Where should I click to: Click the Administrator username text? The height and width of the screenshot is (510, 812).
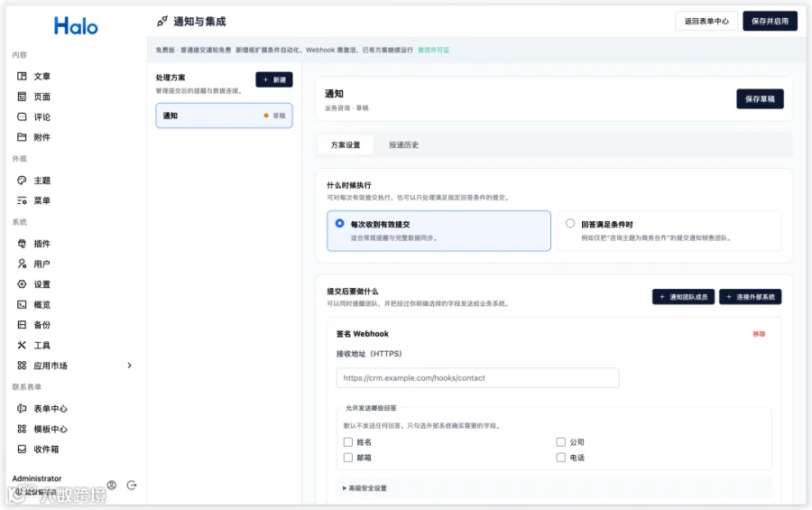(37, 478)
